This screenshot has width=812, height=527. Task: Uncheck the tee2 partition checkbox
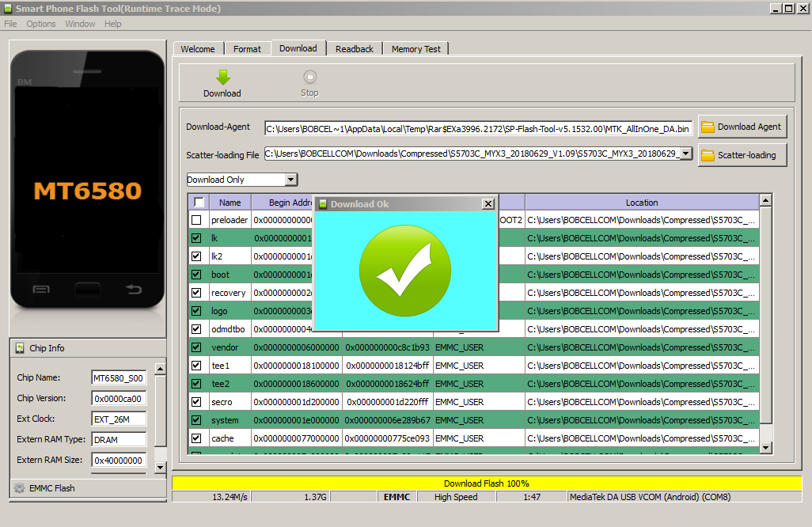tap(196, 384)
